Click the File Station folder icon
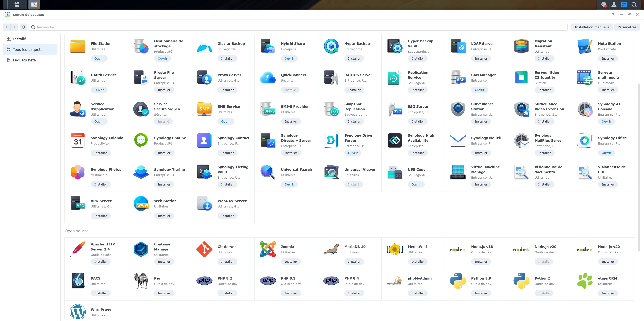 (x=78, y=46)
